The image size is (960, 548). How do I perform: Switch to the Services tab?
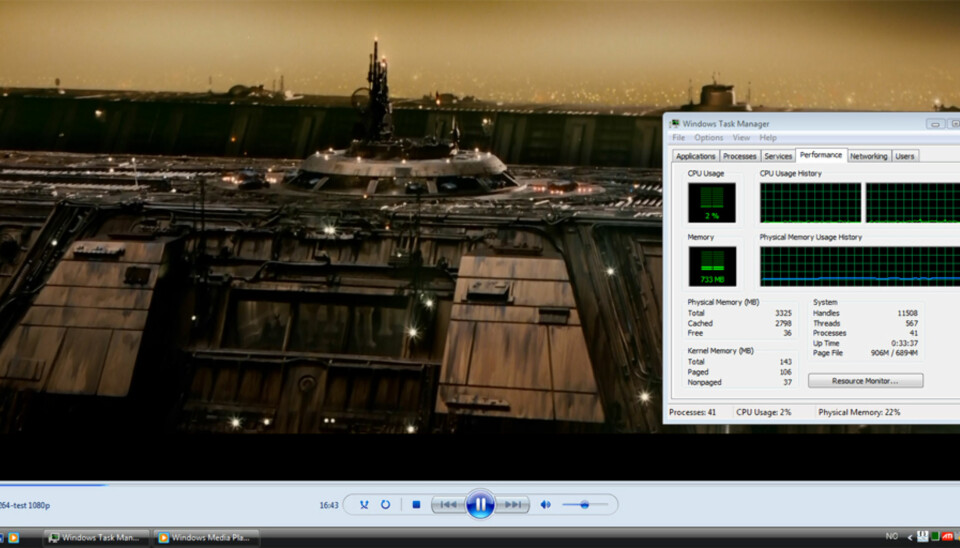778,156
